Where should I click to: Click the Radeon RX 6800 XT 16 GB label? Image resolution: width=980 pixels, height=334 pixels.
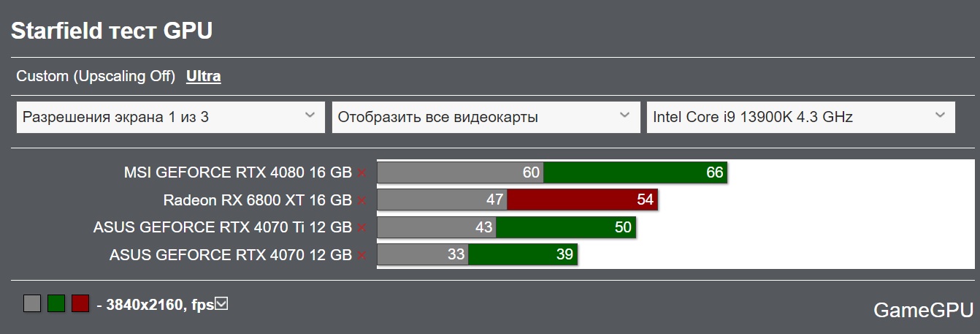click(x=257, y=200)
